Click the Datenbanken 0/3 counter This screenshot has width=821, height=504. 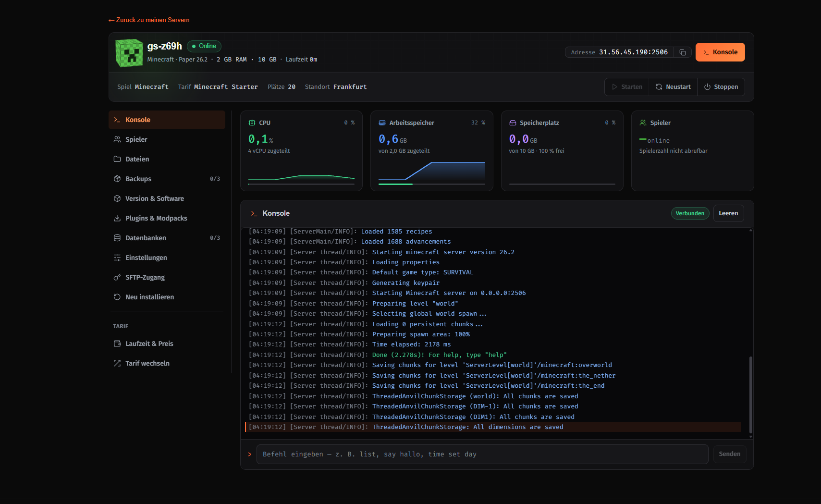[x=215, y=238]
